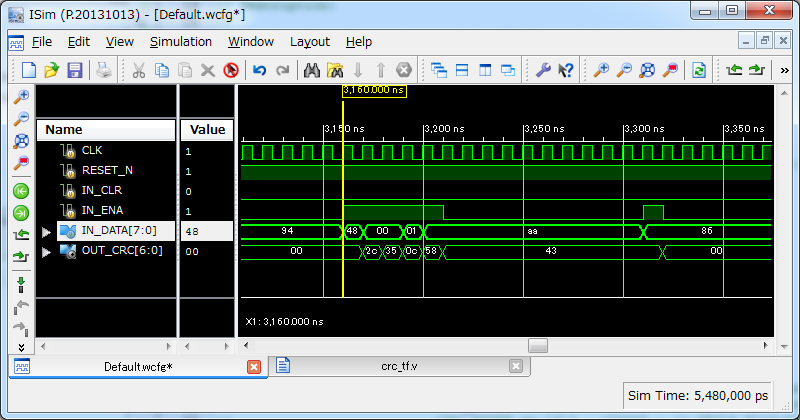Expand hidden sidebar tools with double-chevron
The image size is (800, 420).
click(21, 348)
